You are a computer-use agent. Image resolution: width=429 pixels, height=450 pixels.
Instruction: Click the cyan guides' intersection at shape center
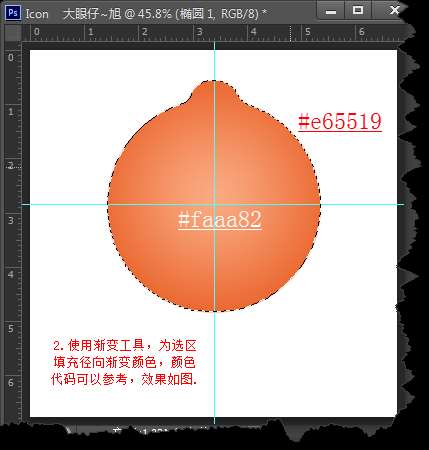pyautogui.click(x=214, y=204)
